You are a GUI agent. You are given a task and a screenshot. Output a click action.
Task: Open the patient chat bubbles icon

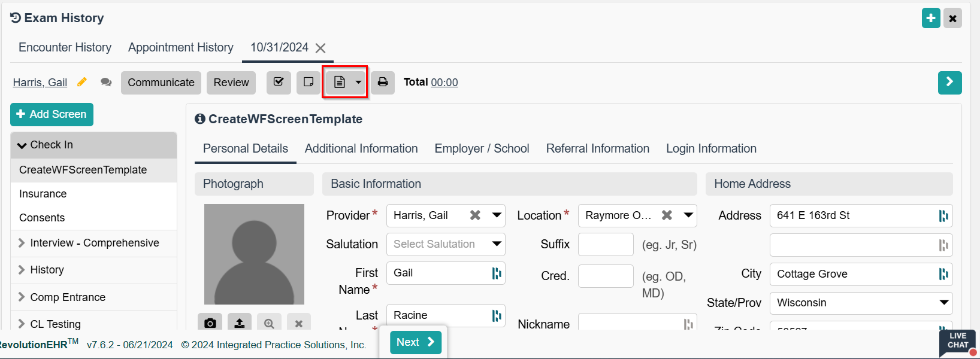pos(106,83)
